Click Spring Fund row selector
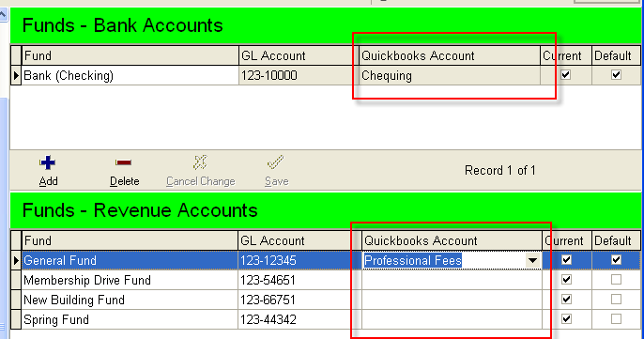Screen dimensions: 644x339 (x=16, y=319)
